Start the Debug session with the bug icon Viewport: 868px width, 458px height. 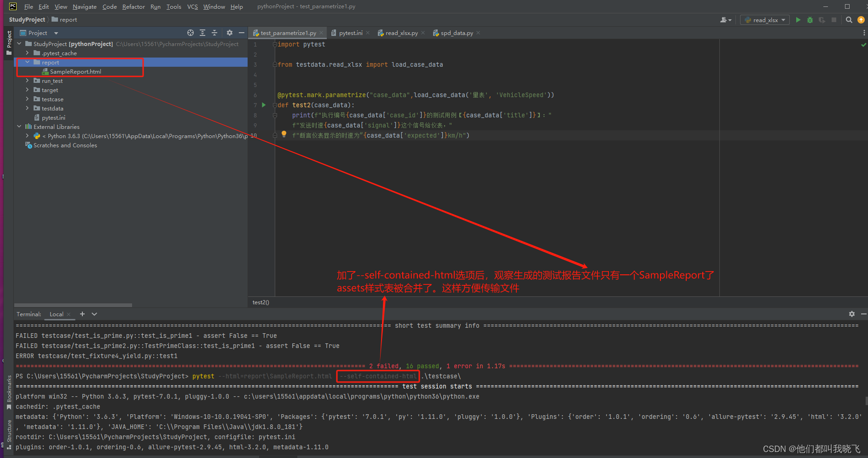(810, 20)
